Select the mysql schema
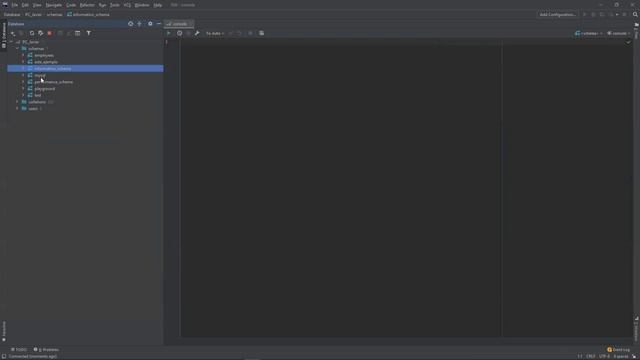640x360 pixels. pyautogui.click(x=40, y=76)
